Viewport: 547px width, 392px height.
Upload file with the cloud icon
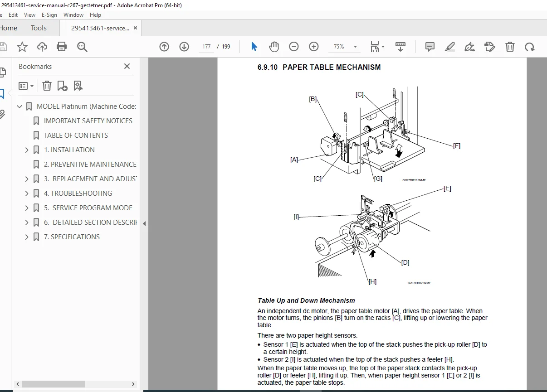[x=42, y=47]
